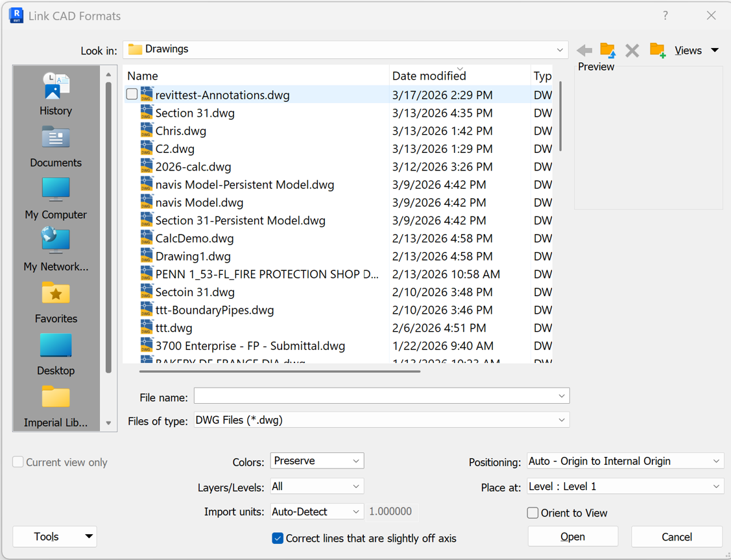The image size is (731, 560).
Task: Click DWG icon of ttt.dwg
Action: pos(147,327)
